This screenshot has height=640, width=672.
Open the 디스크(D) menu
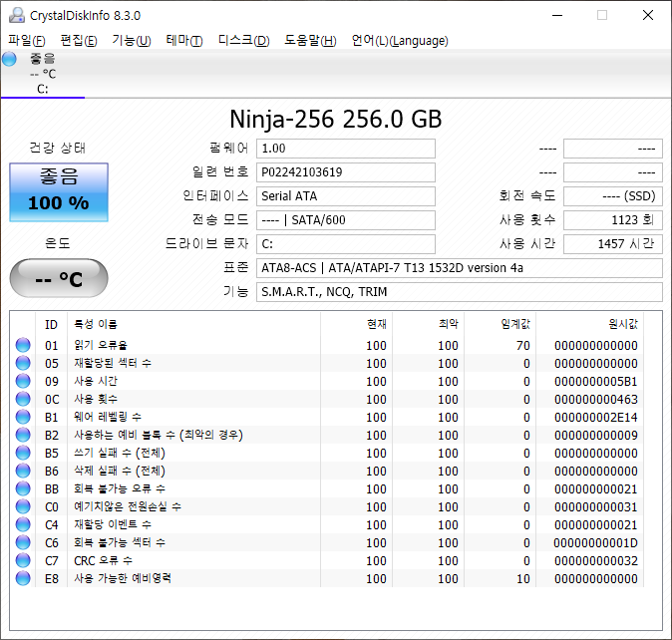(x=243, y=41)
